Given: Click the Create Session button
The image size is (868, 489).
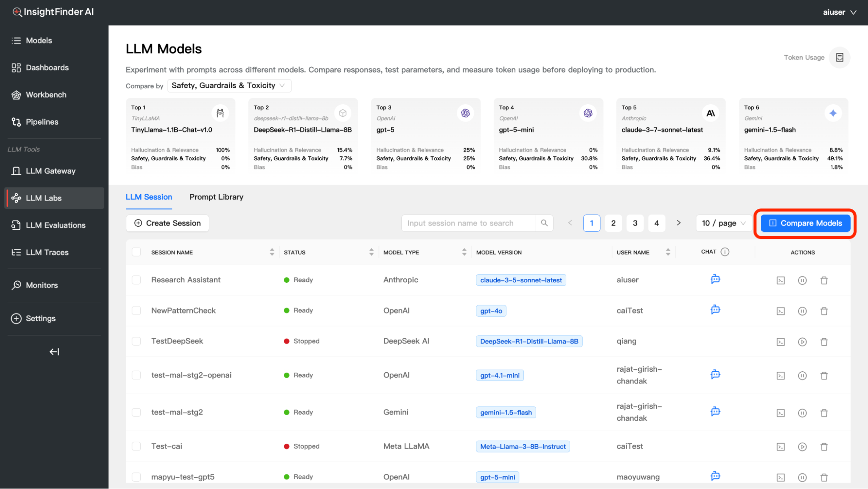Looking at the screenshot, I should [168, 223].
